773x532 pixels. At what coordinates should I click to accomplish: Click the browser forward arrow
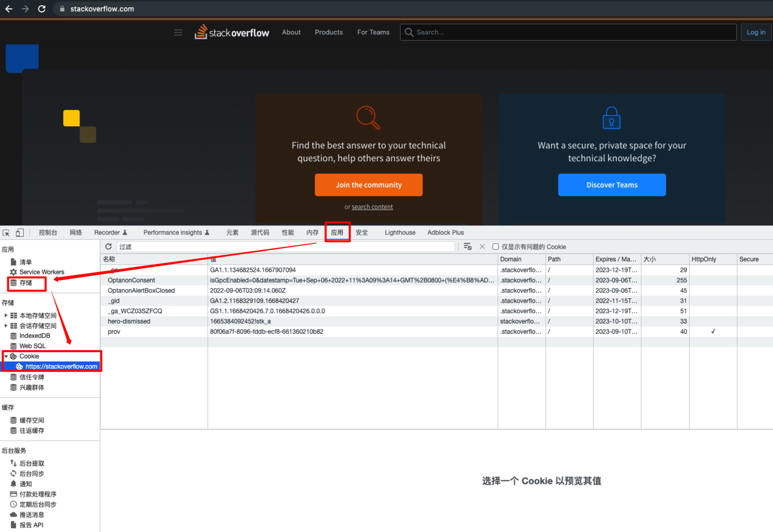tap(25, 9)
